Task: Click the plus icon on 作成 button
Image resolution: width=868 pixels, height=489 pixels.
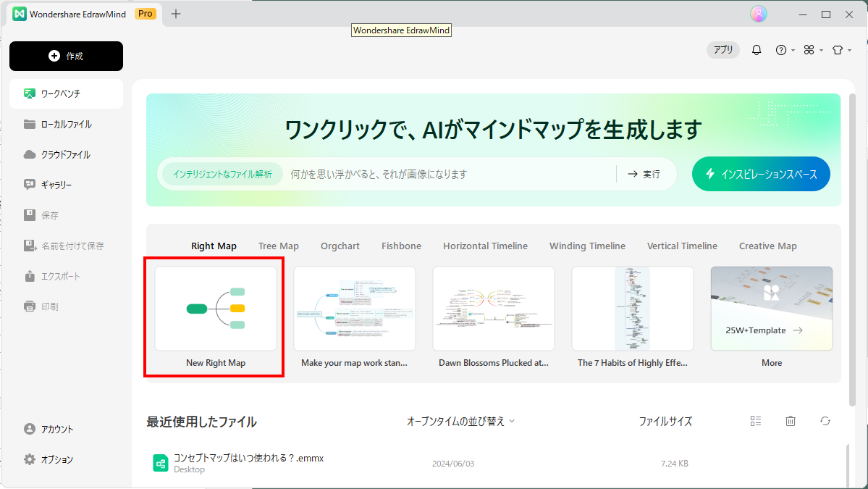Action: click(x=54, y=56)
